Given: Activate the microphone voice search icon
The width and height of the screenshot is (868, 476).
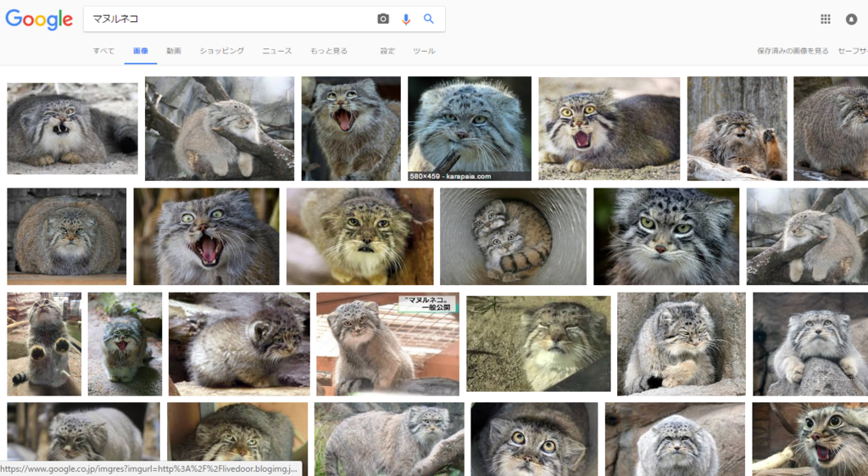Looking at the screenshot, I should pyautogui.click(x=406, y=19).
